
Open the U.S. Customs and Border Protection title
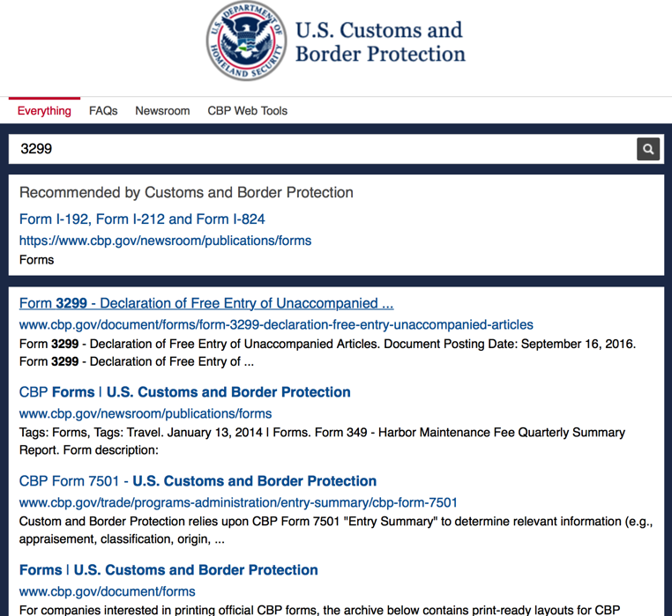(x=380, y=42)
